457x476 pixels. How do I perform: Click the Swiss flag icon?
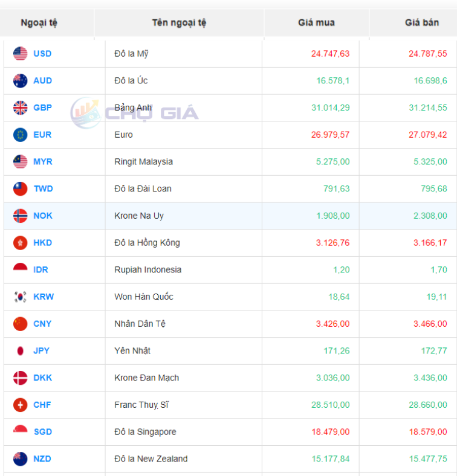pyautogui.click(x=21, y=405)
